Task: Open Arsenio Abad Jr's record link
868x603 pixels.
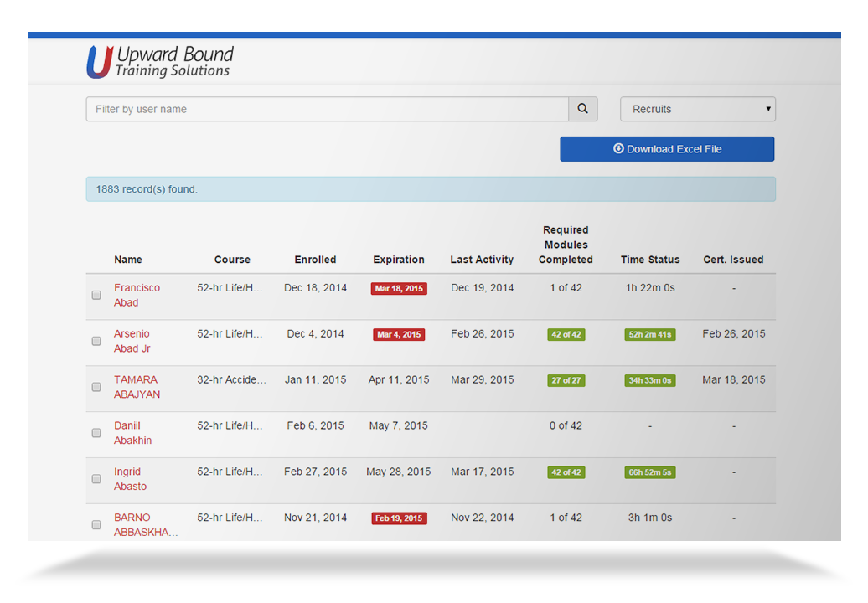Action: point(132,341)
